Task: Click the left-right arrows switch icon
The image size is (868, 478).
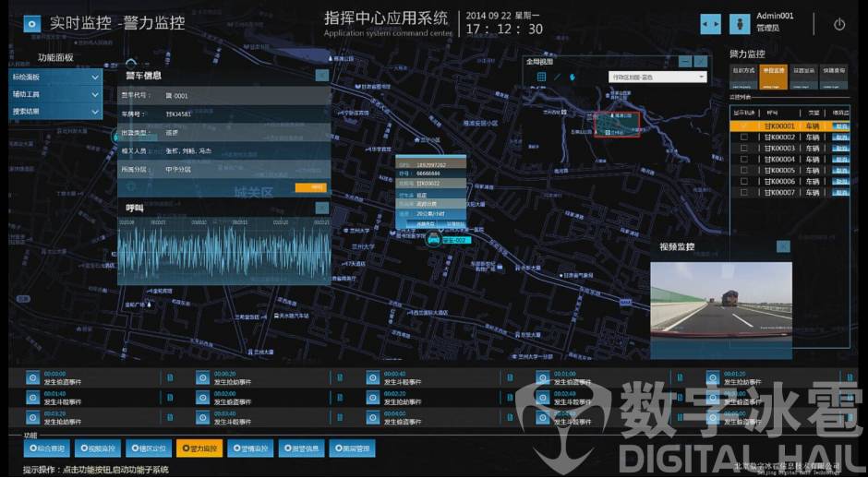Action: (711, 24)
